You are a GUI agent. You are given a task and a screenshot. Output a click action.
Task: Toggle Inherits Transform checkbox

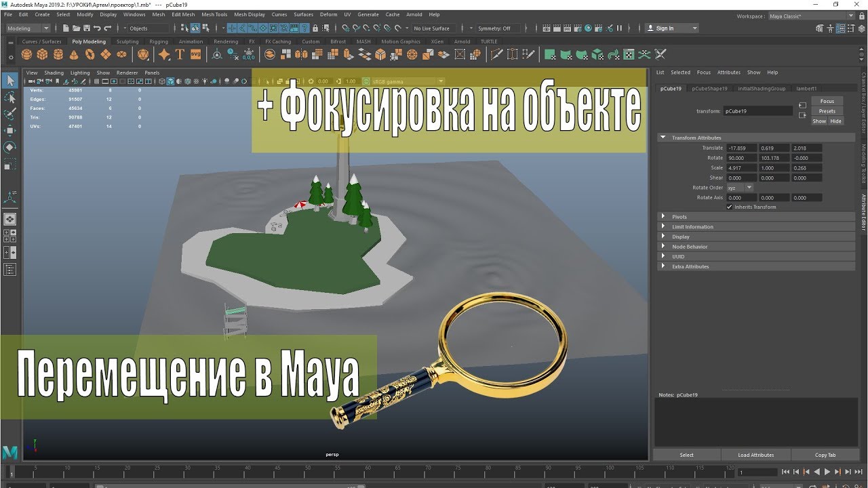pyautogui.click(x=729, y=207)
